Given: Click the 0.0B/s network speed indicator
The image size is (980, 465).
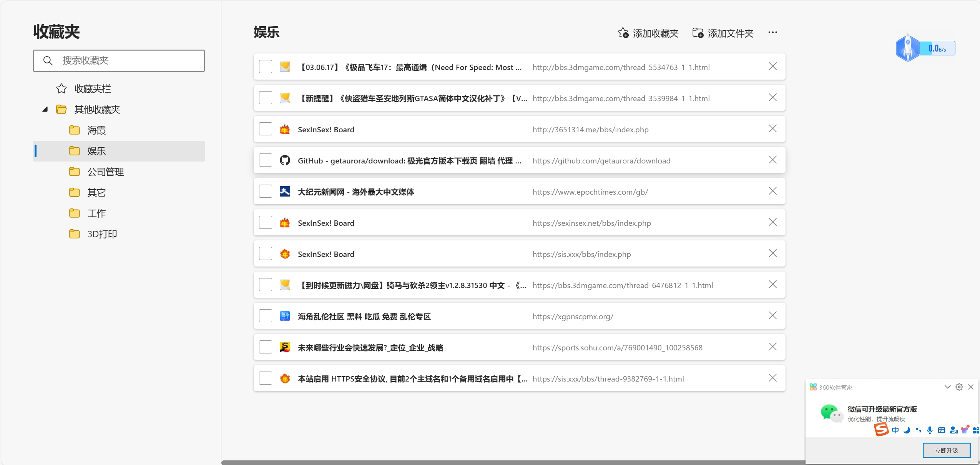Looking at the screenshot, I should 937,48.
